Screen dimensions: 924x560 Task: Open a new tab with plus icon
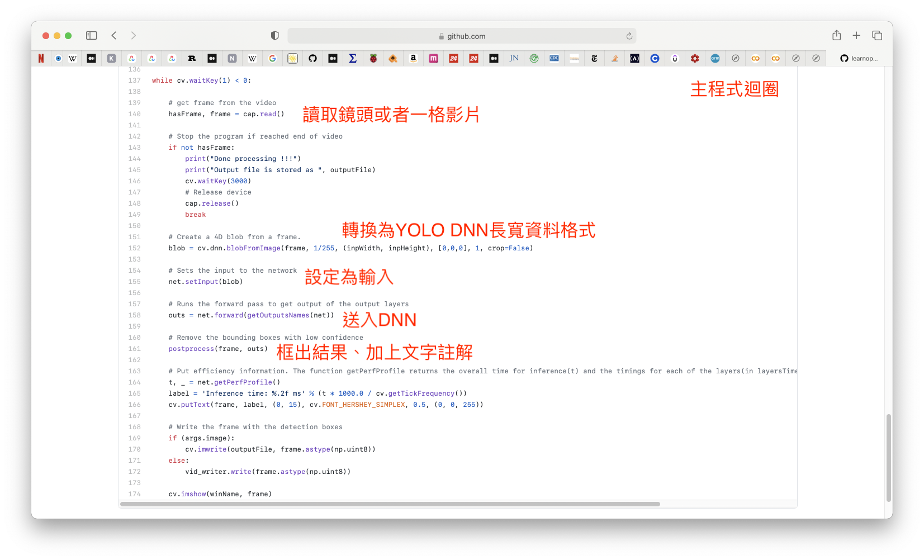pyautogui.click(x=856, y=36)
